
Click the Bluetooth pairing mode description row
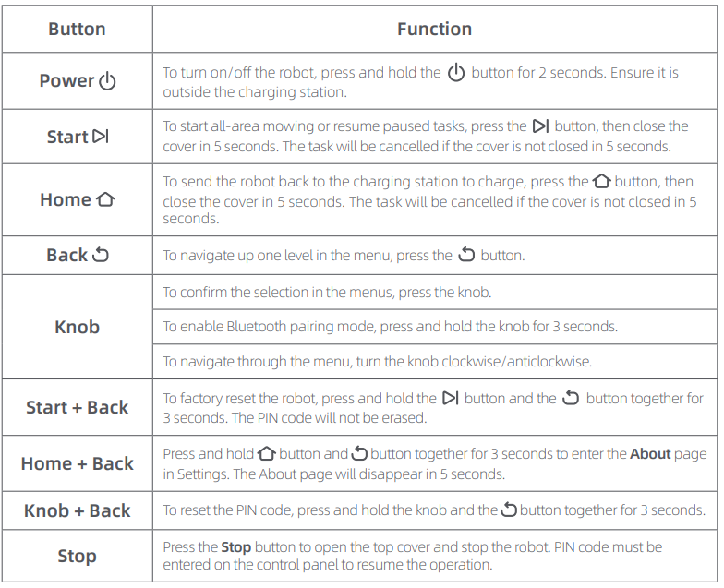pyautogui.click(x=390, y=327)
